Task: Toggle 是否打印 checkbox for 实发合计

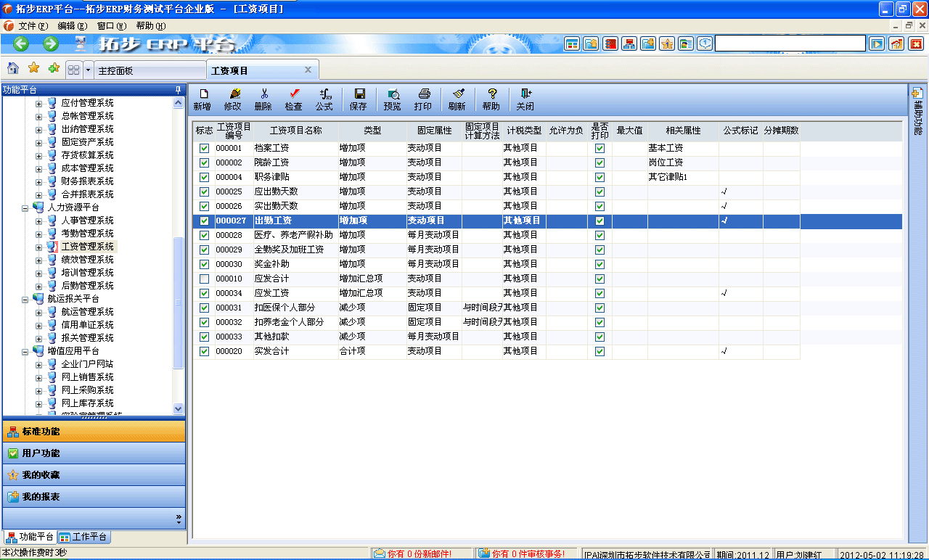Action: click(x=599, y=351)
